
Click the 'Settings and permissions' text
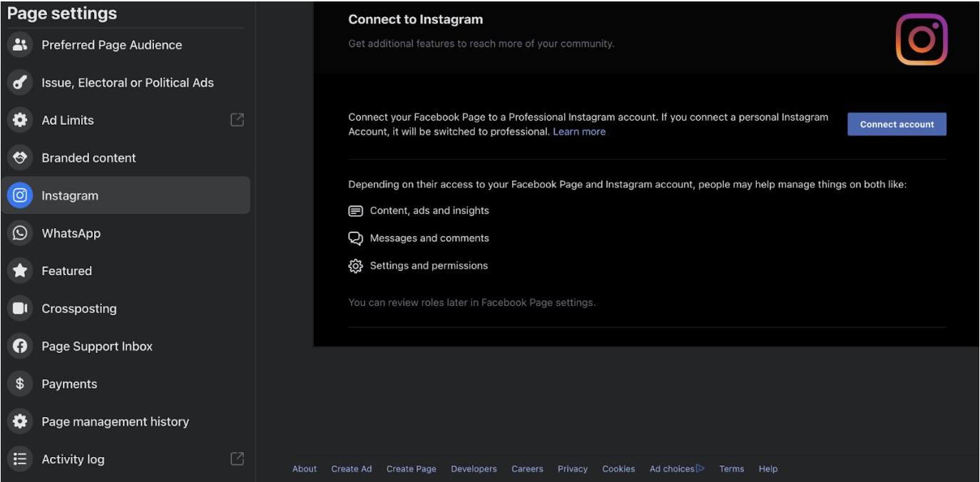pyautogui.click(x=429, y=266)
